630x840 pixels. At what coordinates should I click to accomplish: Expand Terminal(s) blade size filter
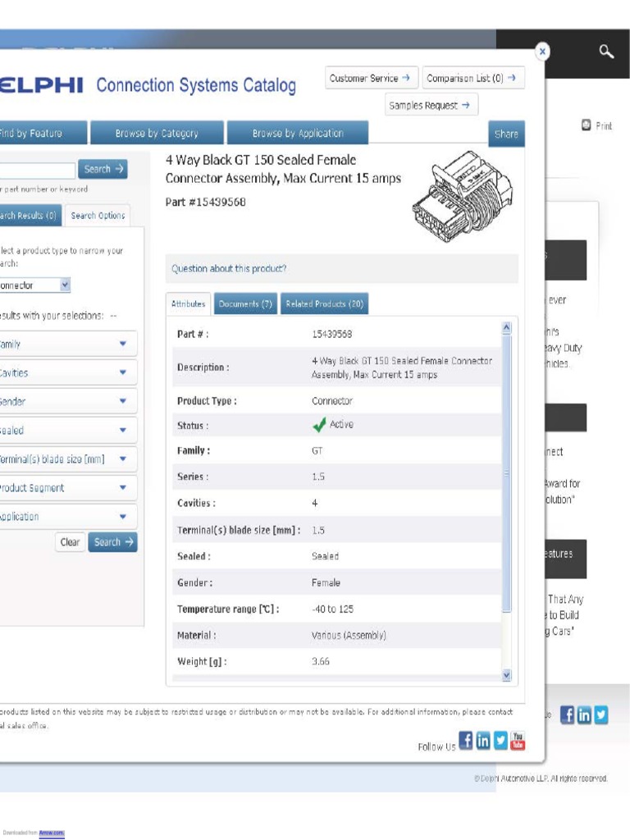68,459
